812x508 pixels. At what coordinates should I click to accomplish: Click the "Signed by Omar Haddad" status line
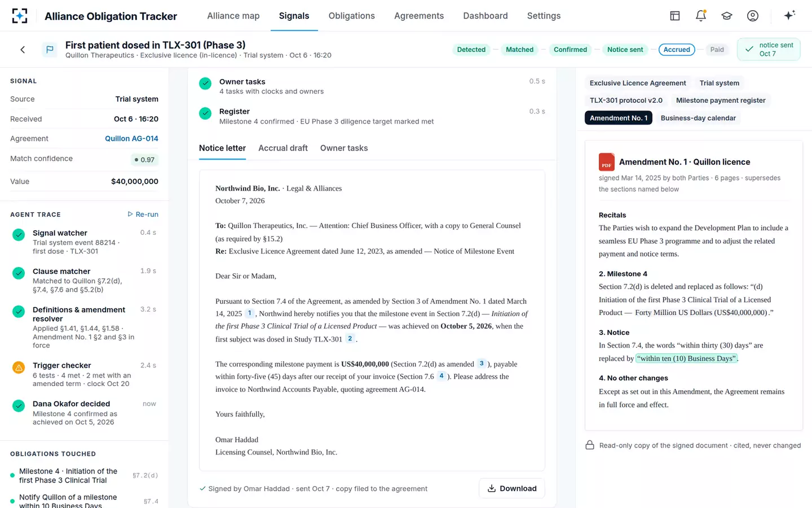click(x=314, y=489)
